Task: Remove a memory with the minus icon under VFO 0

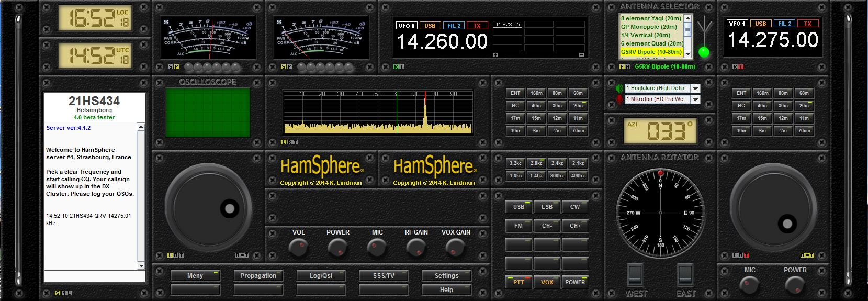Action: (581, 54)
